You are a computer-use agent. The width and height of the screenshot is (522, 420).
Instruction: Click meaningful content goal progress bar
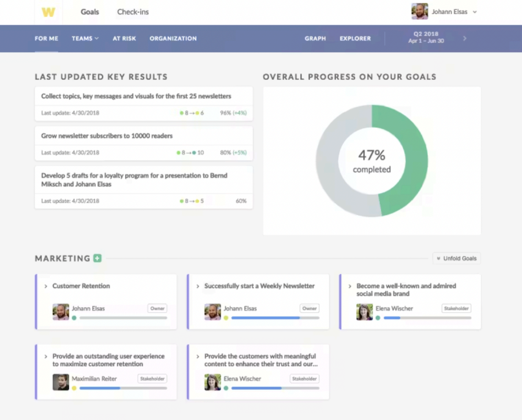tap(275, 388)
